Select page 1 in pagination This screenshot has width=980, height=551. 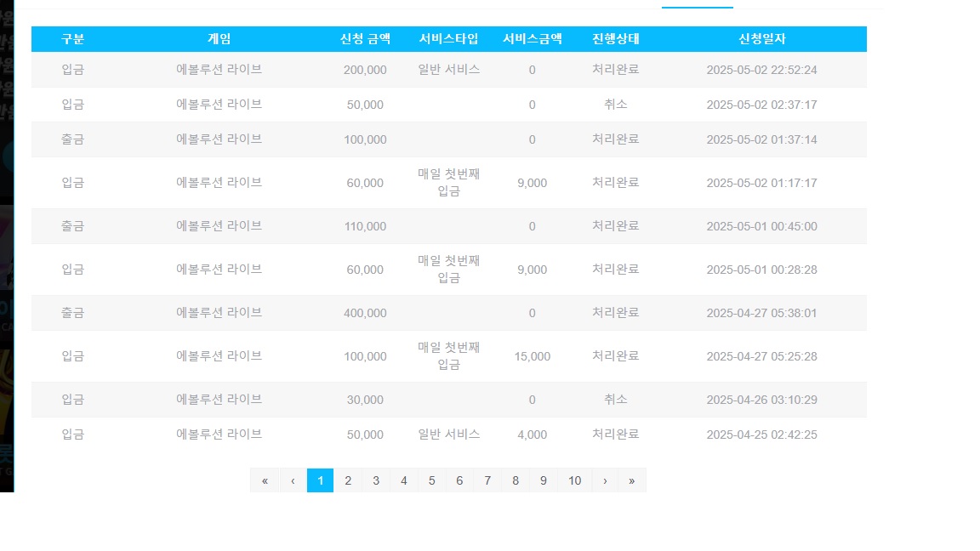(x=320, y=480)
